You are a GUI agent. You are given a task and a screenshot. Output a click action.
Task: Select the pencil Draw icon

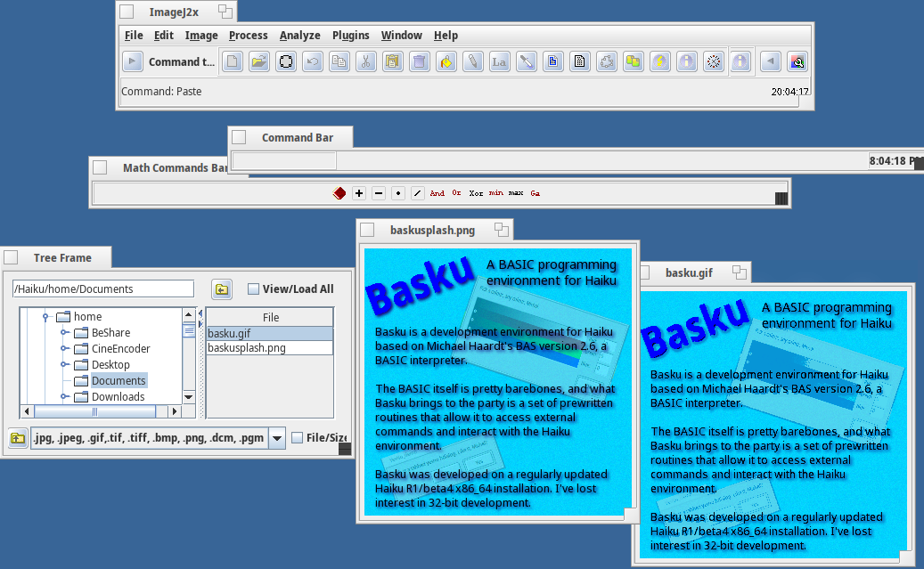[472, 61]
